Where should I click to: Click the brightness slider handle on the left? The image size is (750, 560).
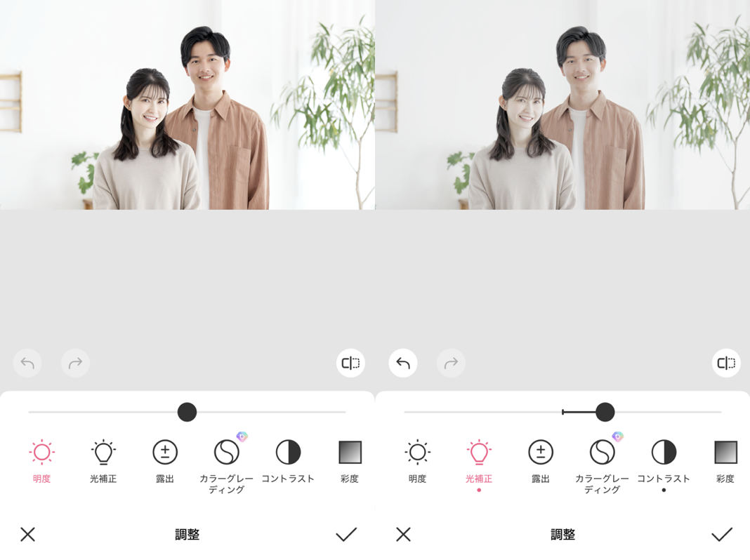[x=187, y=413]
